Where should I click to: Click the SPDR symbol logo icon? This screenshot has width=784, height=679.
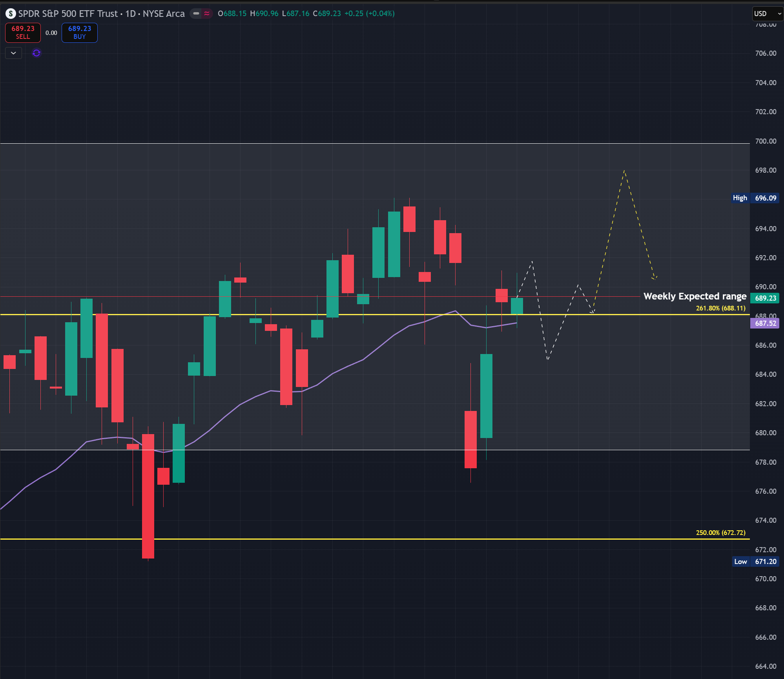click(x=11, y=14)
